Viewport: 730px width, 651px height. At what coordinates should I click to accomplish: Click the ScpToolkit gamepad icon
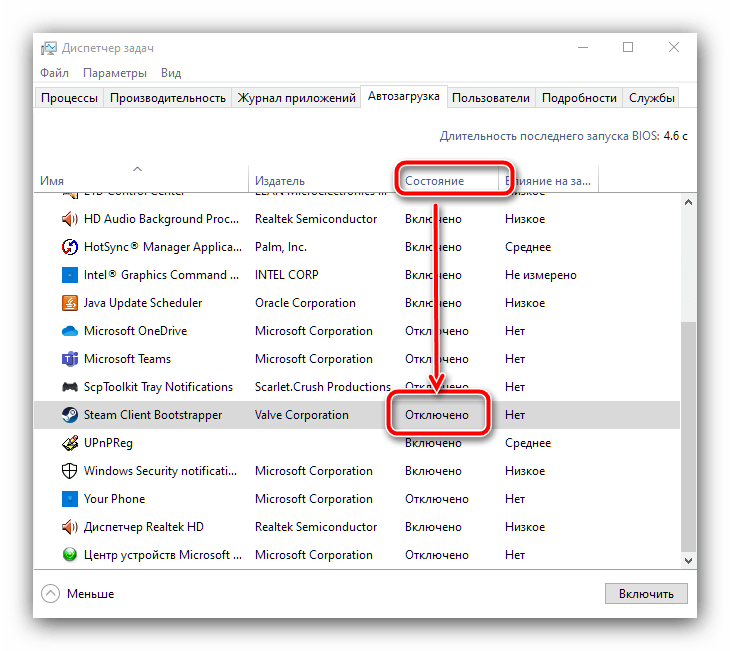70,387
